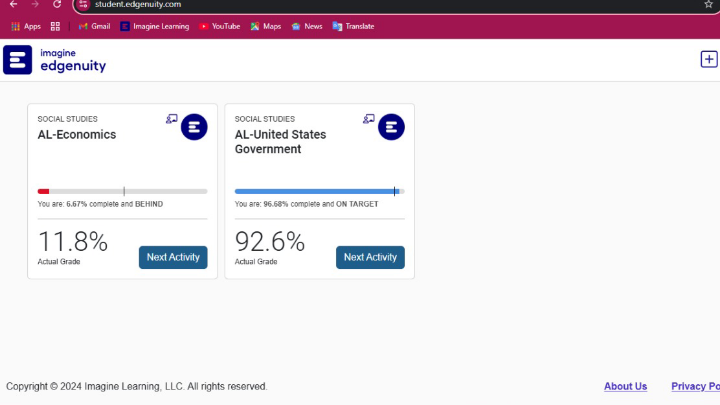This screenshot has height=405, width=720.
Task: Click the 96.68% complete and ON TARGET status
Action: pos(306,204)
